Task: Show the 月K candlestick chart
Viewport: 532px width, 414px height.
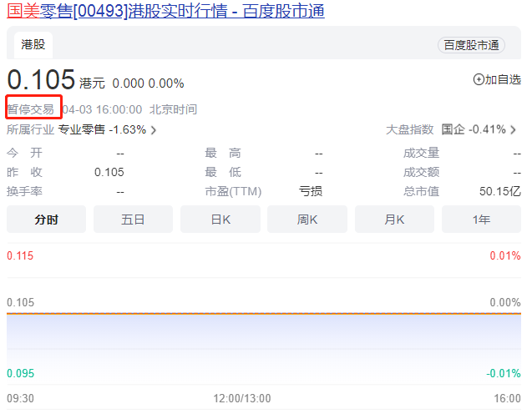Action: [394, 220]
